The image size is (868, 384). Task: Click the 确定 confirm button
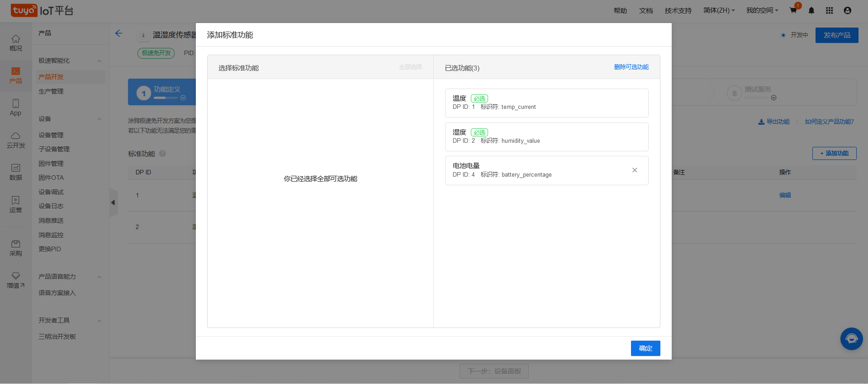pos(645,348)
